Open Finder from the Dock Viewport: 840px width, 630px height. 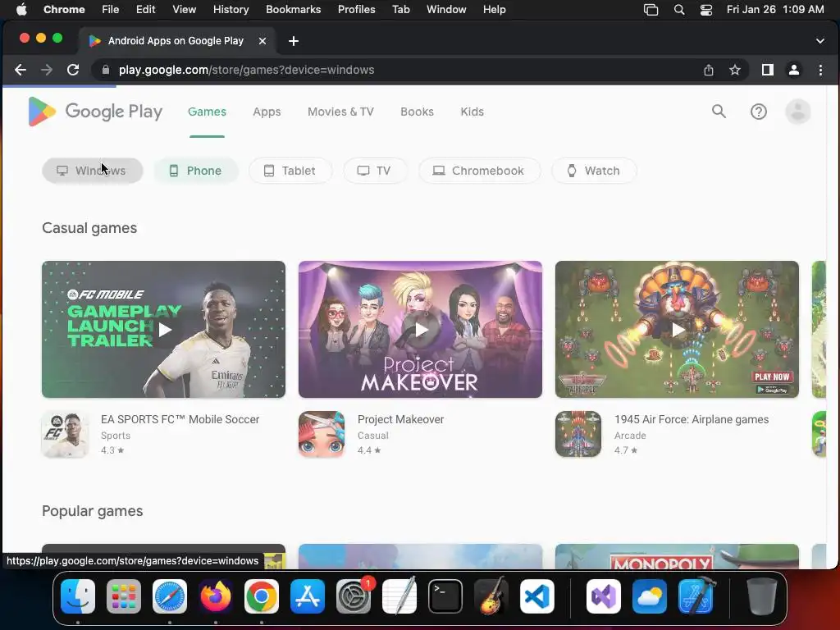coord(78,596)
